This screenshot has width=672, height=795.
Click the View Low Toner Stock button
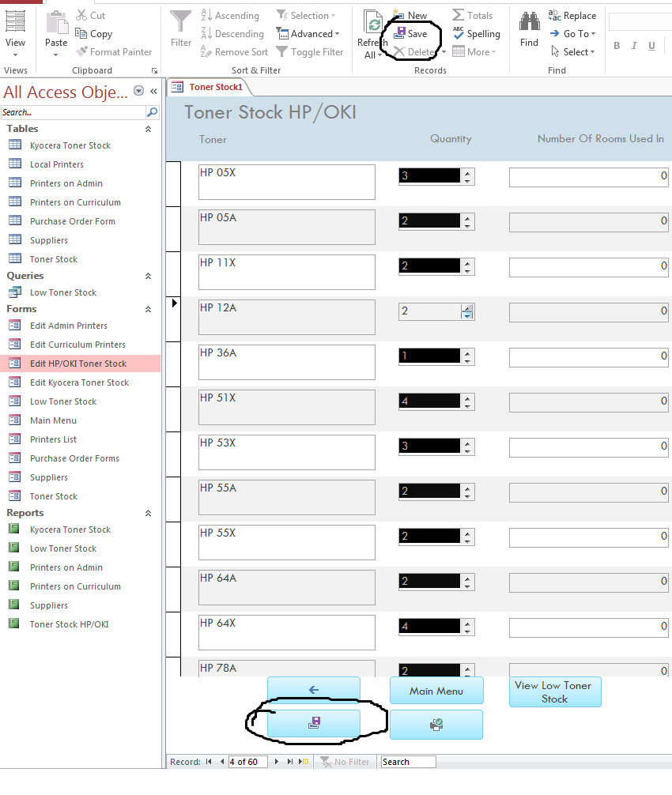tap(555, 692)
